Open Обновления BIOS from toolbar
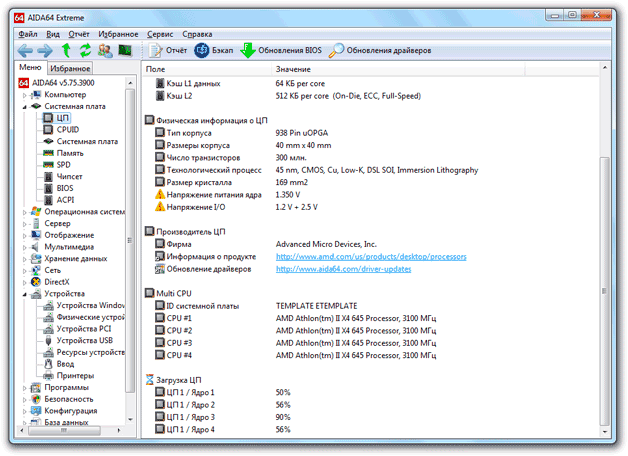This screenshot has width=628, height=456. [281, 50]
